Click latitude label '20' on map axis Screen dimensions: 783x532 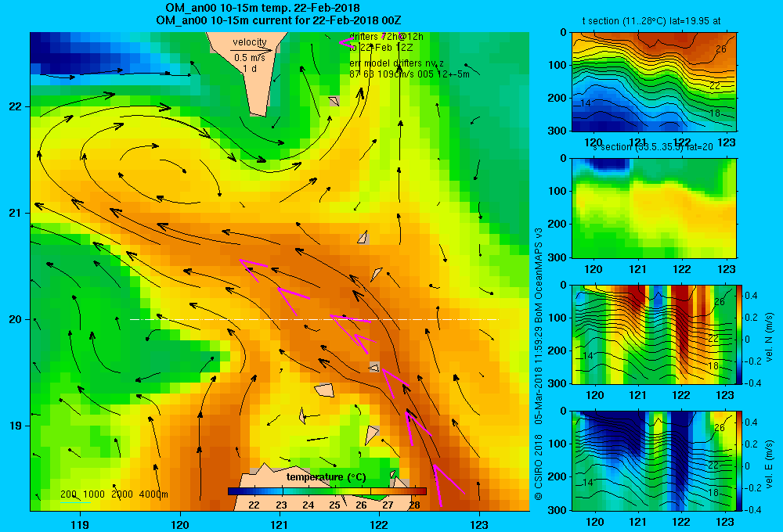point(15,319)
